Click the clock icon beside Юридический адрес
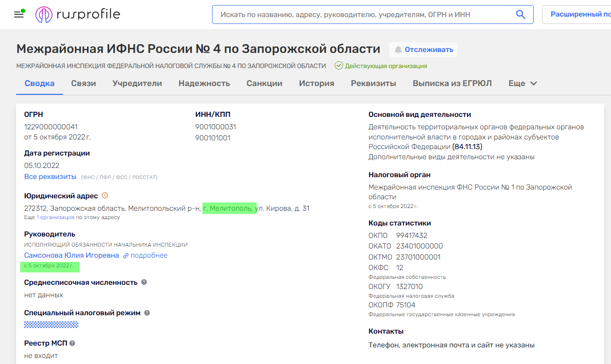 [105, 196]
